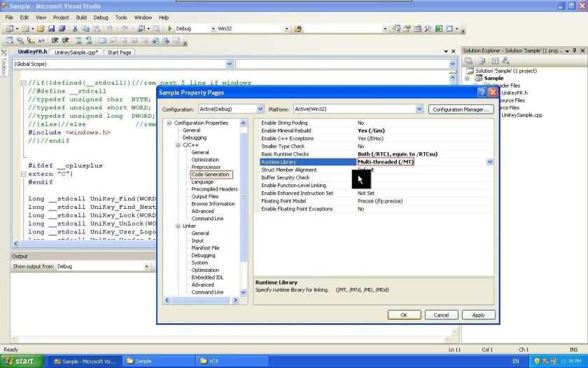Click the Apply button
The width and height of the screenshot is (588, 368).
pos(479,315)
